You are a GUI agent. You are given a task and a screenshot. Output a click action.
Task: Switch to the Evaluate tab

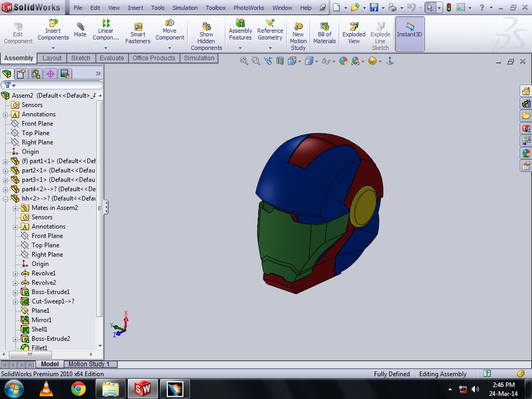[112, 58]
